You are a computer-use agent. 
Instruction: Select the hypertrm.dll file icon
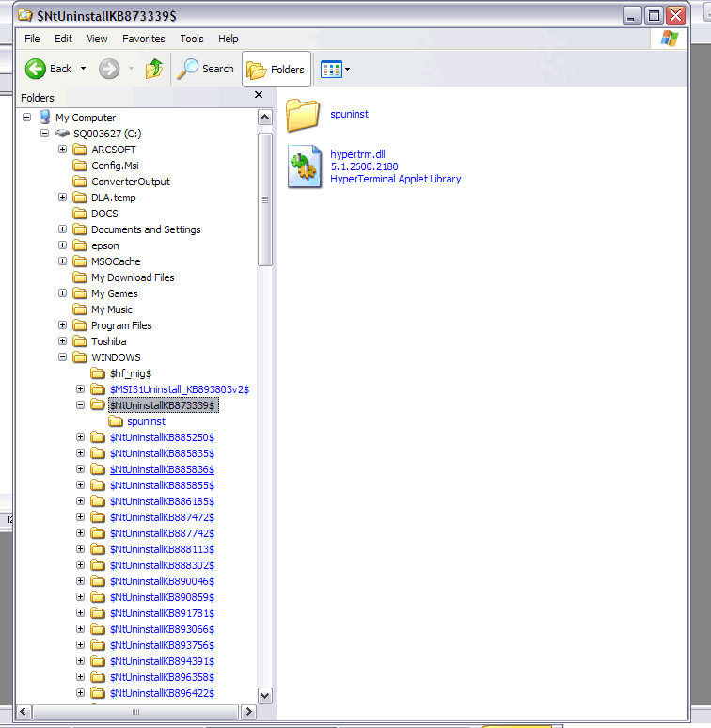[x=305, y=166]
